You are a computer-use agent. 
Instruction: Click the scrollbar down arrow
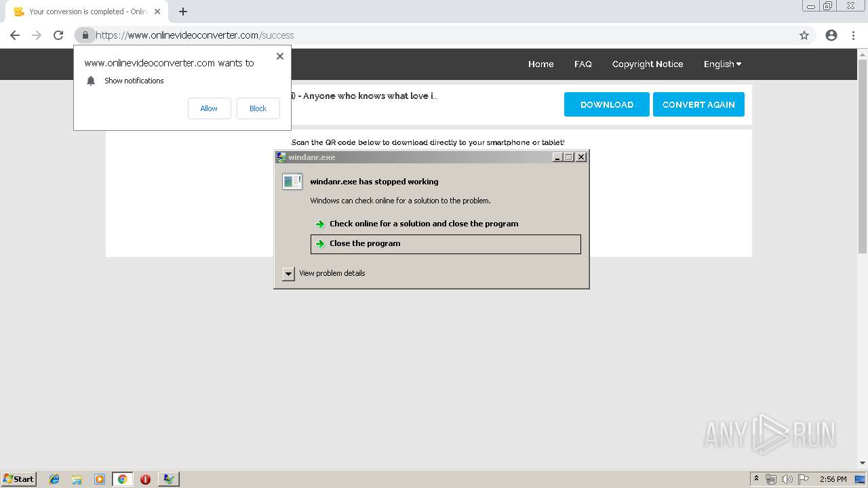pyautogui.click(x=863, y=463)
